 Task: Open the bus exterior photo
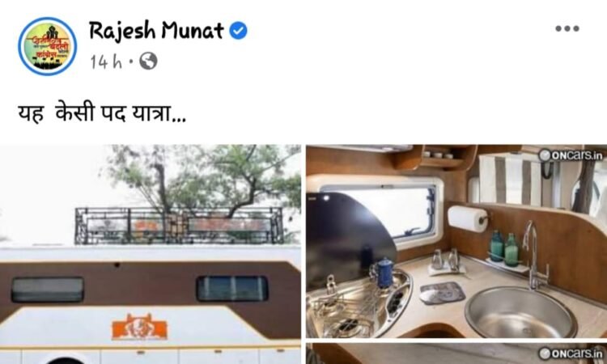click(151, 254)
